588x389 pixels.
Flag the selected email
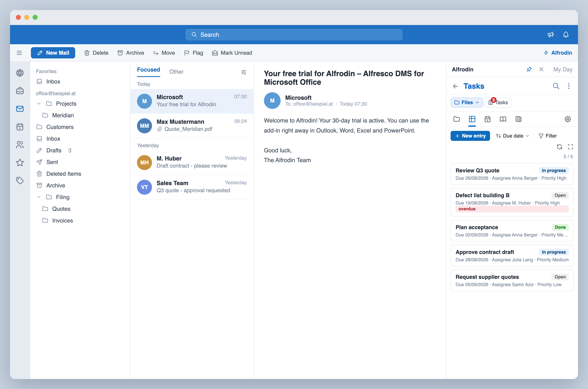click(x=194, y=53)
